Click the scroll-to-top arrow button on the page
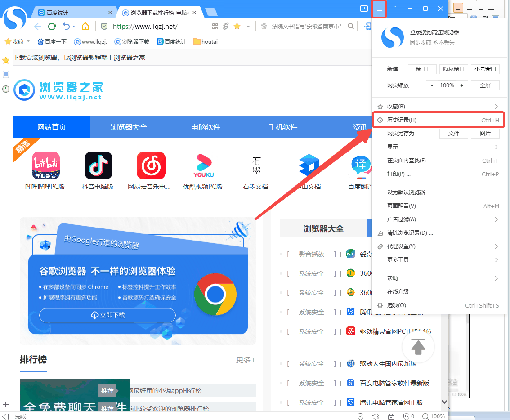Image resolution: width=510 pixels, height=420 pixels. pos(418,346)
